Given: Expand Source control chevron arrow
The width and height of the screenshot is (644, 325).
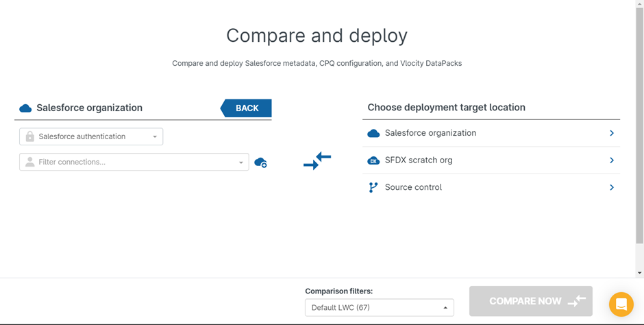Looking at the screenshot, I should (612, 187).
